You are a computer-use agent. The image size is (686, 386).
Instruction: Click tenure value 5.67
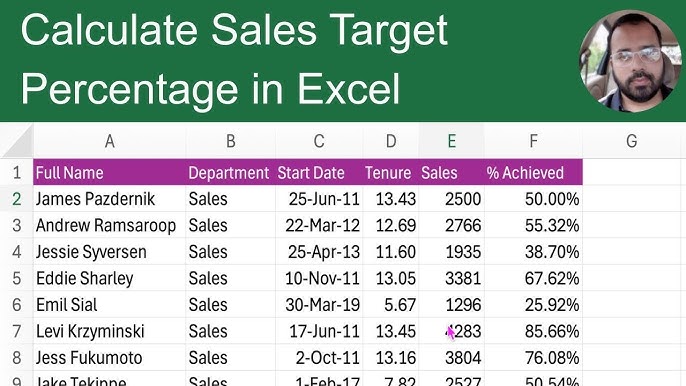coord(391,305)
